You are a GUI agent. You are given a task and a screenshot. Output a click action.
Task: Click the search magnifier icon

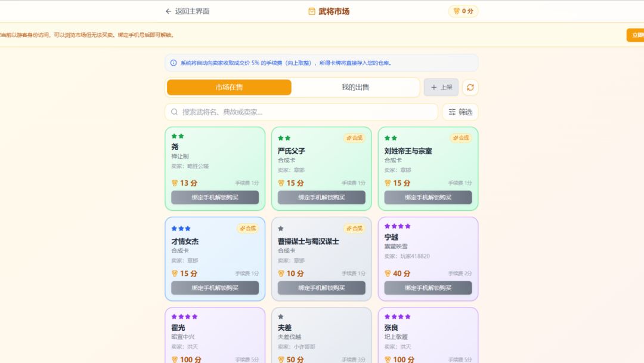[174, 112]
